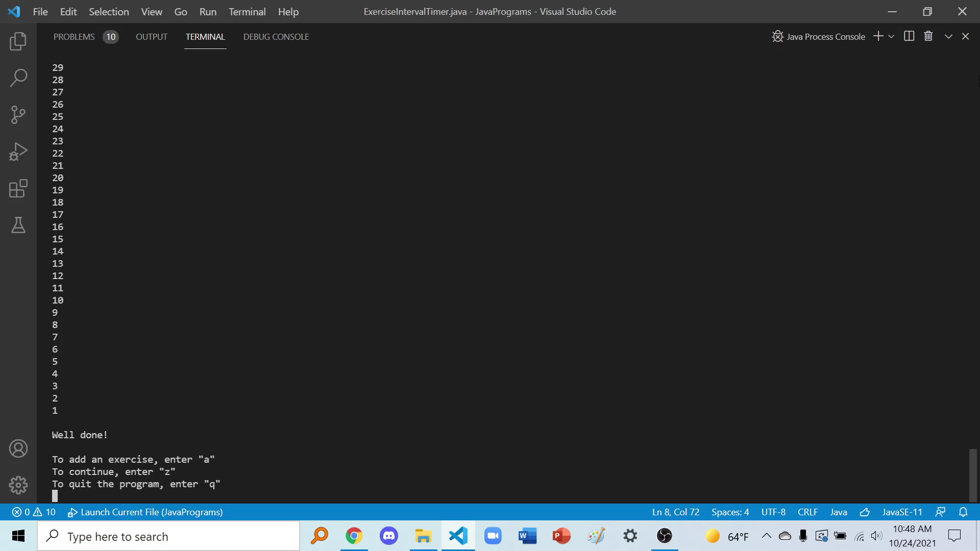Screen dimensions: 980x551
Task: Show hidden system tray icons
Action: (766, 536)
